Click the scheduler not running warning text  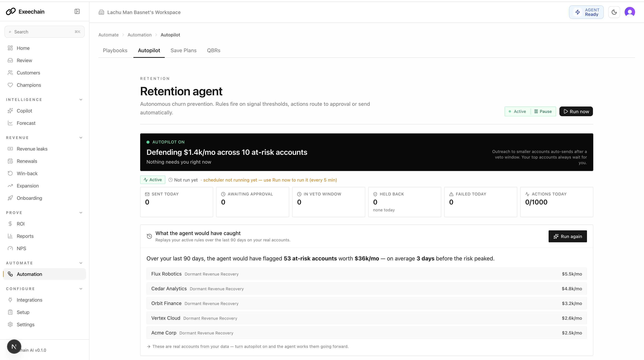tap(270, 180)
